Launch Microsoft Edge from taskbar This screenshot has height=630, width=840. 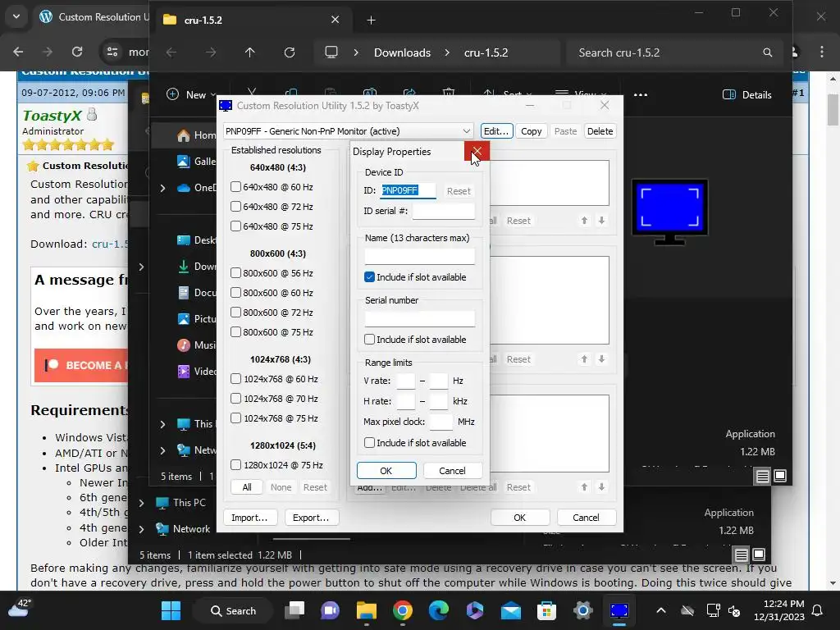point(438,610)
